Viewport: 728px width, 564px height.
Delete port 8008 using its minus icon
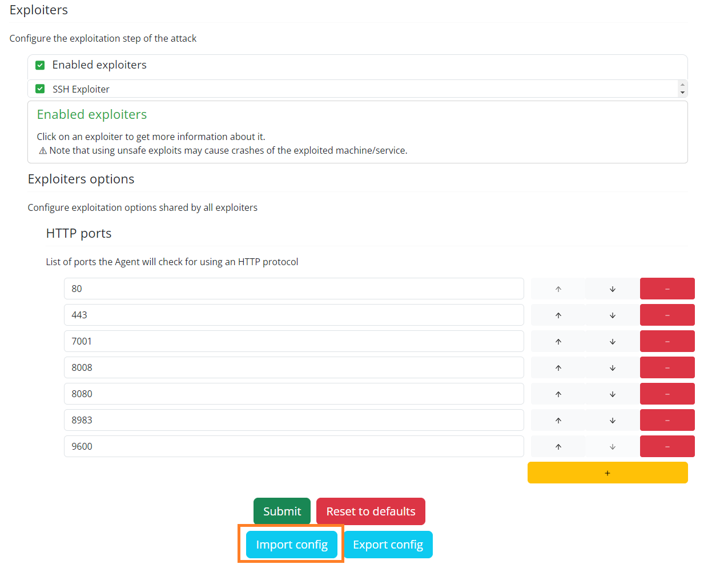[667, 367]
